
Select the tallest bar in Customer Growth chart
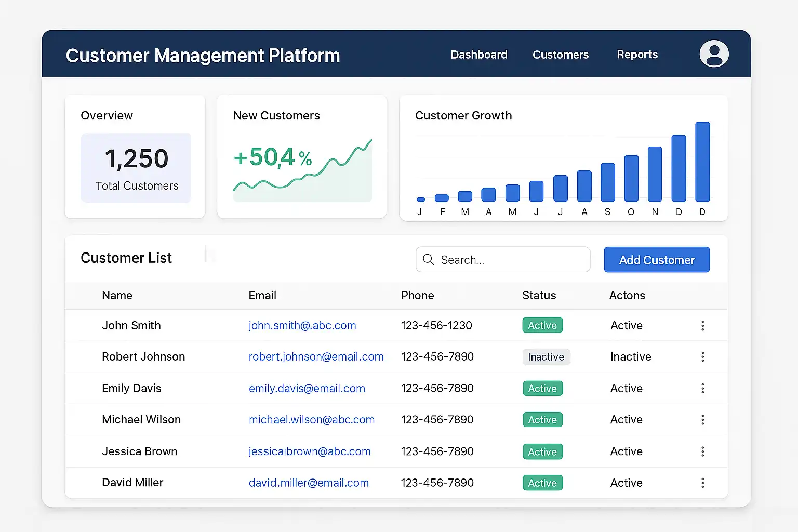(702, 162)
